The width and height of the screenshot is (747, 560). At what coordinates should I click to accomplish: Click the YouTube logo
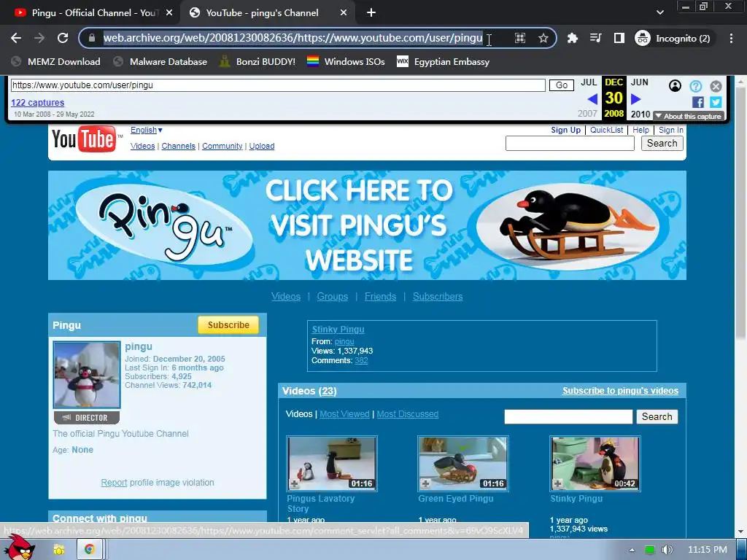84,139
